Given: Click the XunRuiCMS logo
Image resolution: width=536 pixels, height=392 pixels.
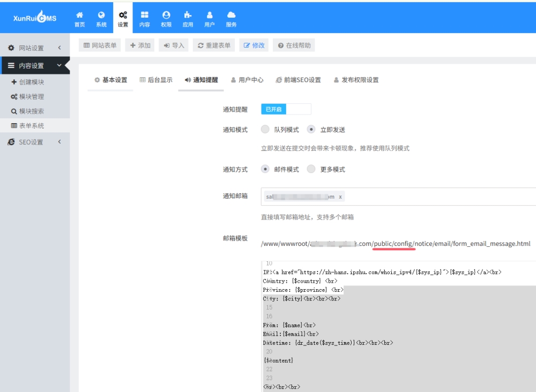Looking at the screenshot, I should (x=35, y=17).
